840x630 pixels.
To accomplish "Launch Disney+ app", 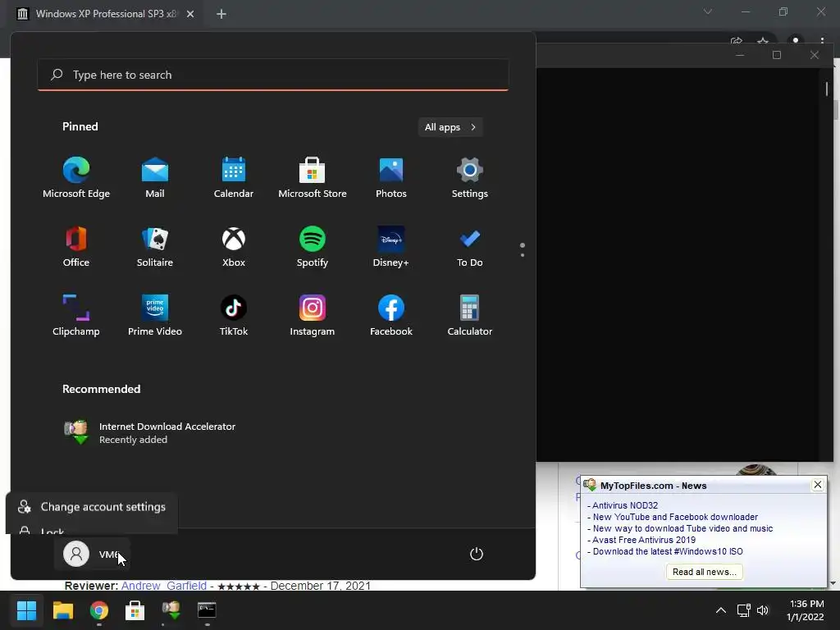I will 391,246.
